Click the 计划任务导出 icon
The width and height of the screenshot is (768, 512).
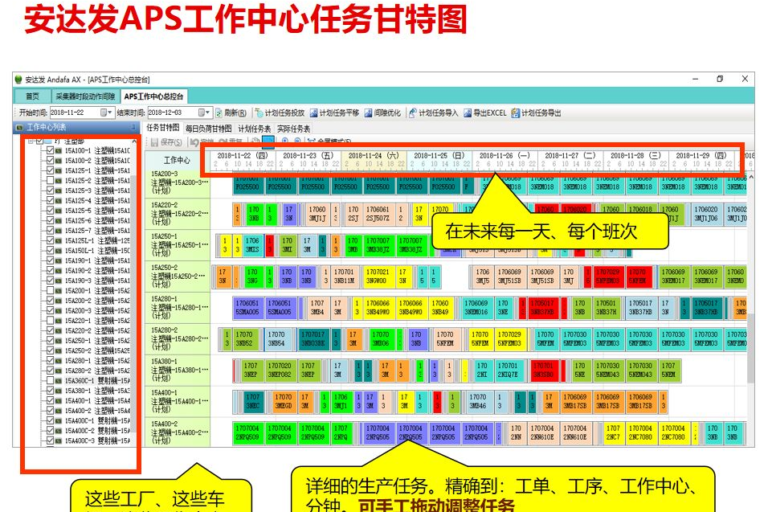(515, 113)
